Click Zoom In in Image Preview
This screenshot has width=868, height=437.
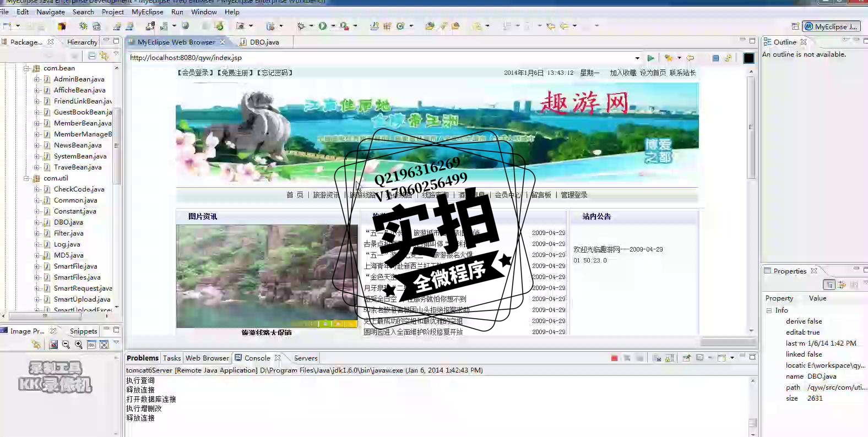pos(79,345)
